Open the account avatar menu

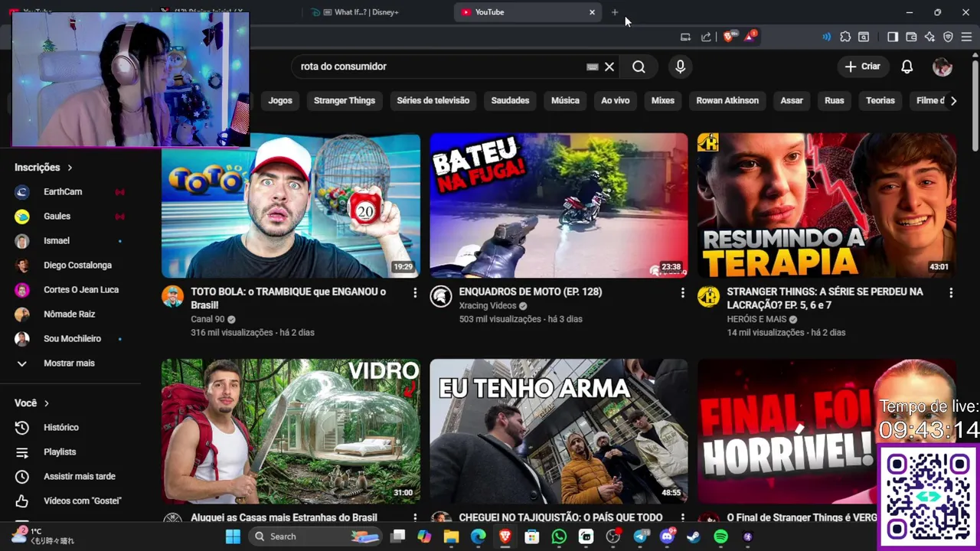coord(942,67)
